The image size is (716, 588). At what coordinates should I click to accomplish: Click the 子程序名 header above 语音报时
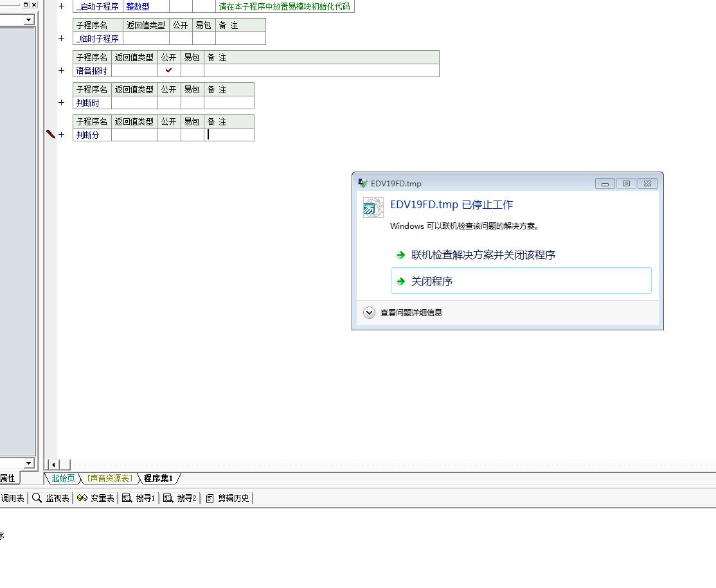[x=92, y=57]
